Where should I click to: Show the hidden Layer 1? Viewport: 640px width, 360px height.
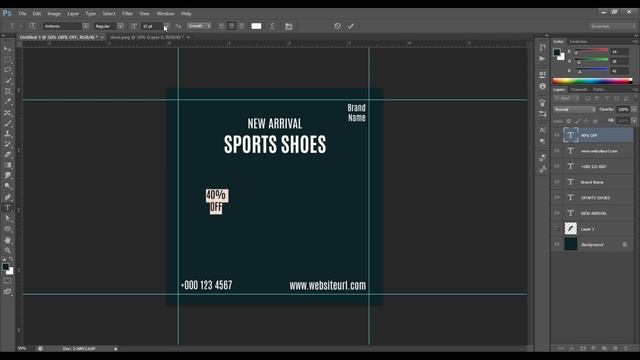[x=557, y=229]
